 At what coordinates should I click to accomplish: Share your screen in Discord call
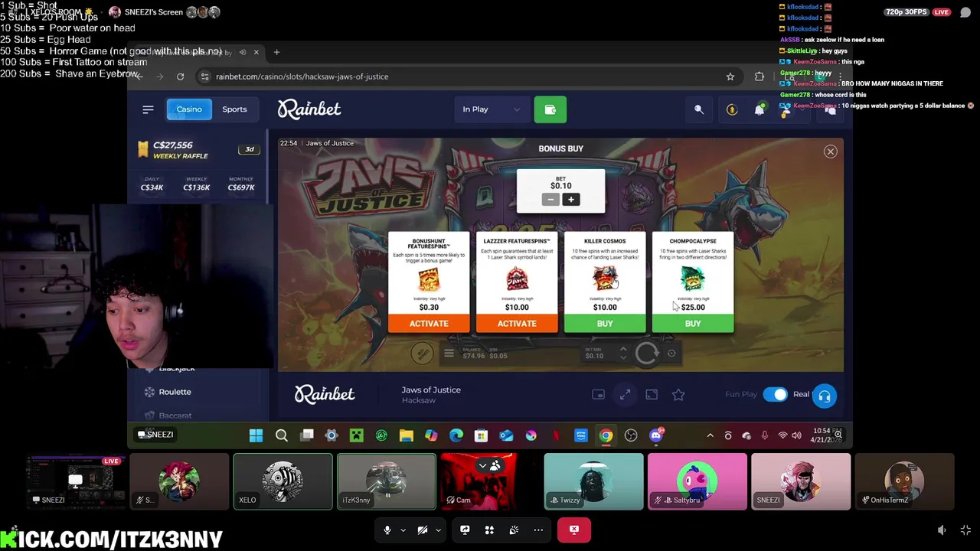coord(465,530)
